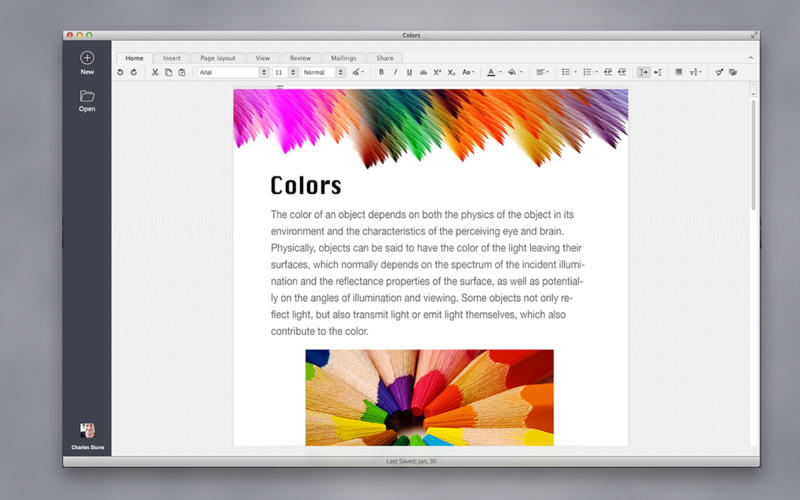Image resolution: width=800 pixels, height=500 pixels.
Task: Open the Page layout tab
Action: pyautogui.click(x=217, y=58)
